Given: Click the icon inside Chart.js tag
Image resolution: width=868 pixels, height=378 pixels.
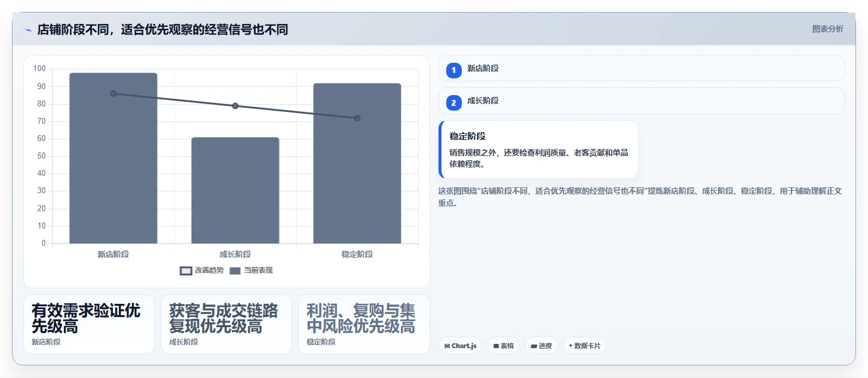Looking at the screenshot, I should pos(447,346).
